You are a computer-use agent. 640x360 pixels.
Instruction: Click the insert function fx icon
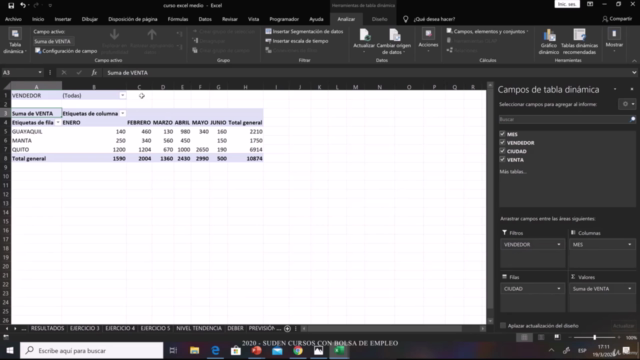point(94,73)
